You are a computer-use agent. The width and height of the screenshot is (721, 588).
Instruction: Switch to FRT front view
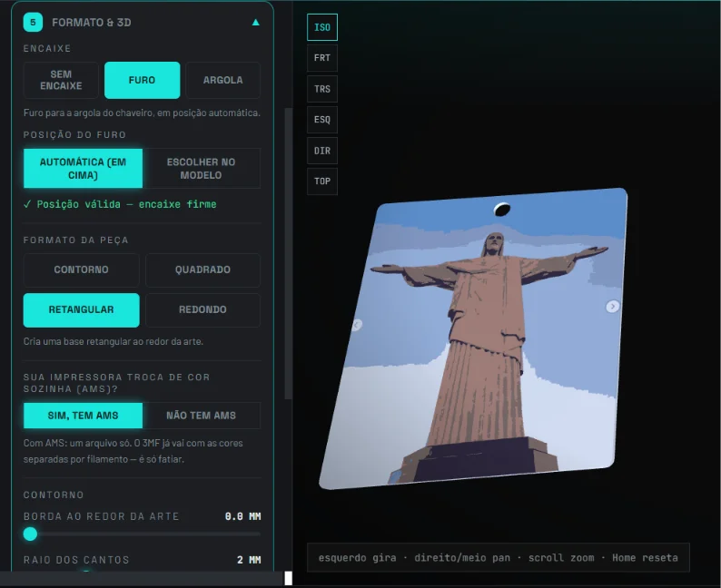pyautogui.click(x=322, y=58)
